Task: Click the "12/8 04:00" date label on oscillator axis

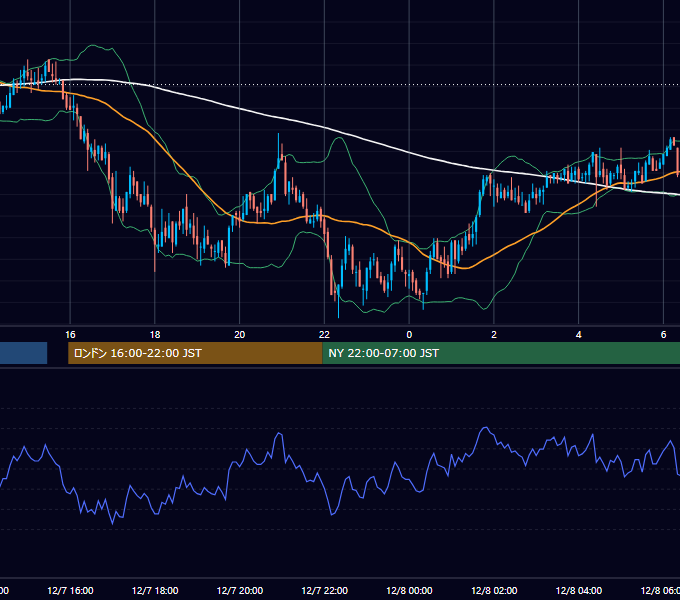Action: (579, 590)
